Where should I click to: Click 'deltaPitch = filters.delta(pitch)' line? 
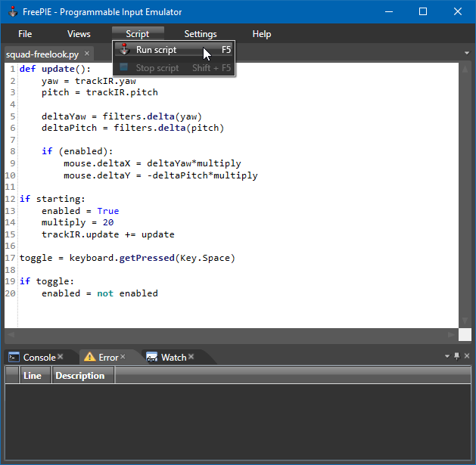point(132,128)
